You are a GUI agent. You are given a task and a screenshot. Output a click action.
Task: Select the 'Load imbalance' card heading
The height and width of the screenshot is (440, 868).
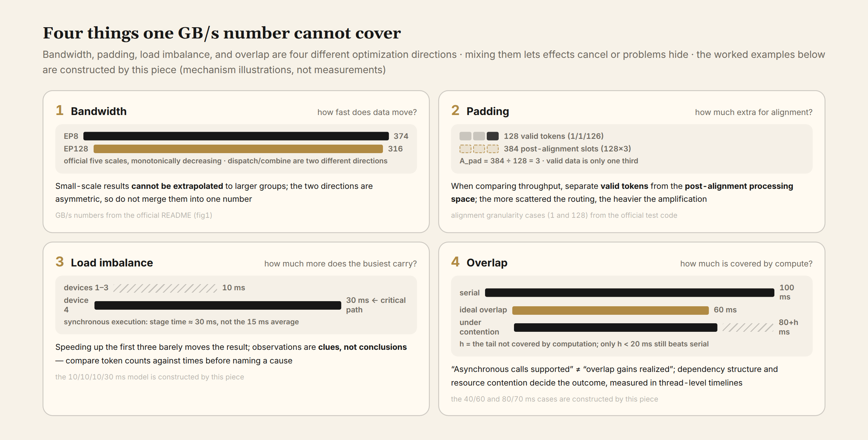point(112,263)
